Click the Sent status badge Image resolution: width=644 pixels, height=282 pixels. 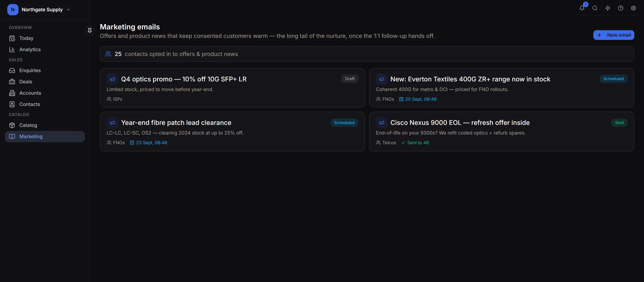tap(619, 123)
